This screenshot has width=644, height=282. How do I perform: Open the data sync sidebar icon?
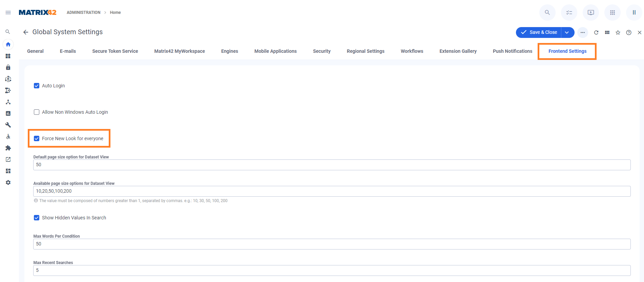8,79
